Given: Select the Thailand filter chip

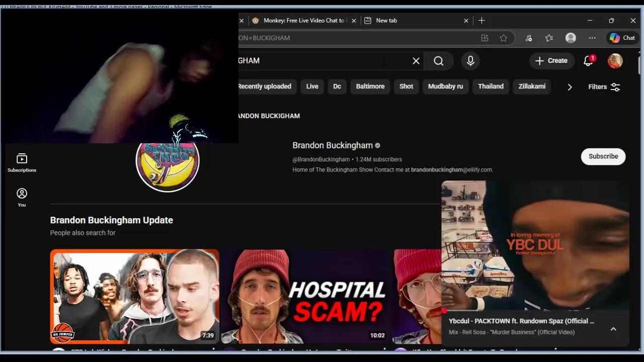Looking at the screenshot, I should click(x=491, y=86).
